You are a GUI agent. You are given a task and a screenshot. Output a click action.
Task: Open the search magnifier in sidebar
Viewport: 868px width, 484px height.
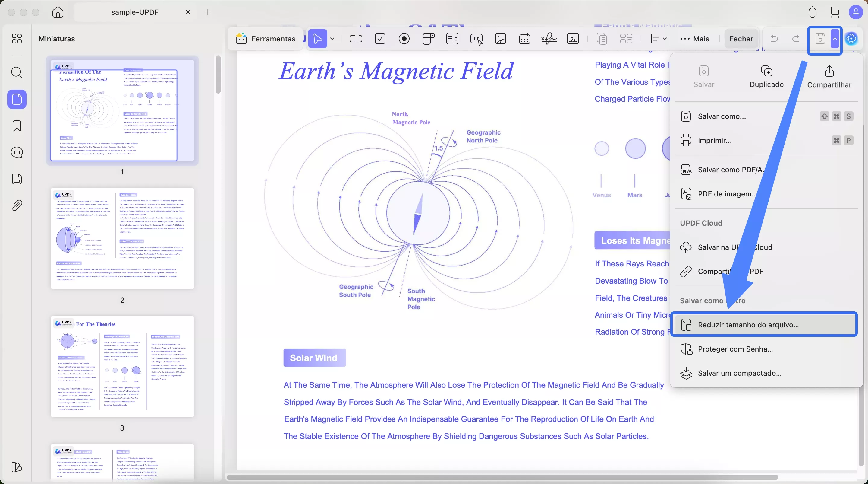click(x=17, y=72)
